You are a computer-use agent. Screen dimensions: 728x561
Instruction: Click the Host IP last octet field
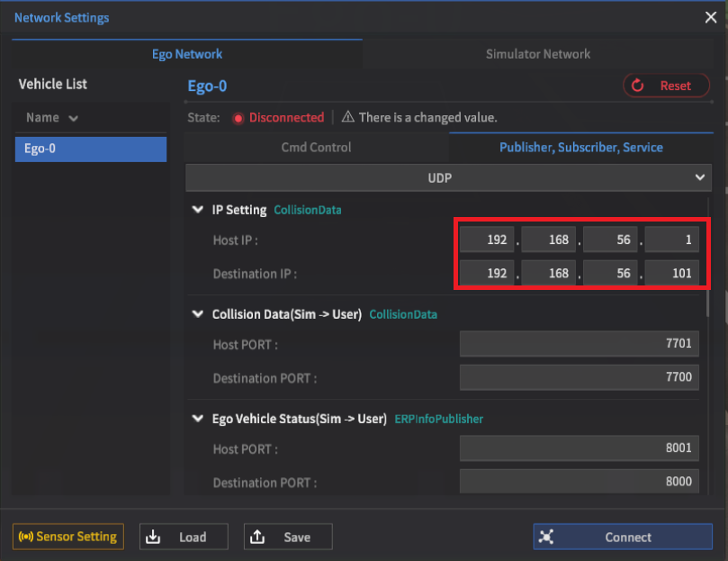672,240
